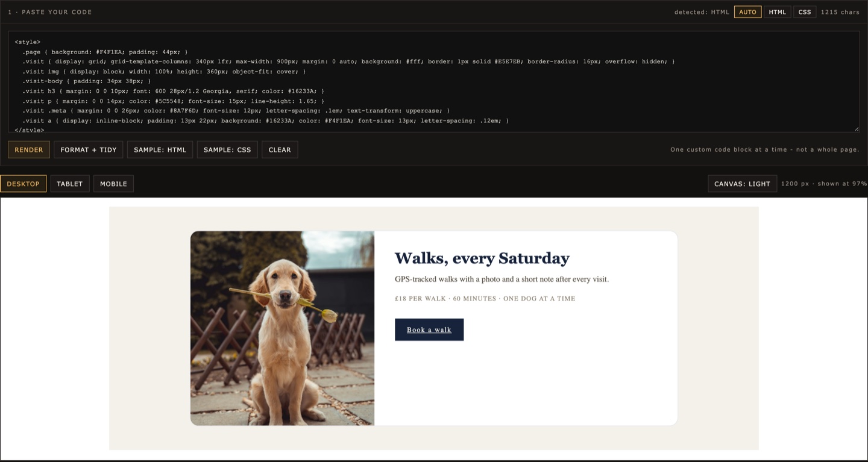Click the 'Walks, every Saturday' heading
This screenshot has height=462, width=868.
click(x=482, y=258)
